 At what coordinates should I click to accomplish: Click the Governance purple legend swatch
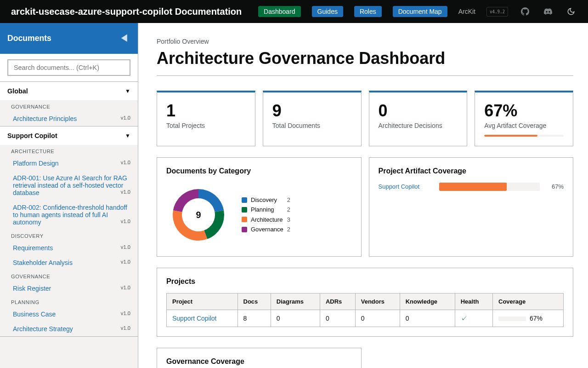click(x=244, y=230)
